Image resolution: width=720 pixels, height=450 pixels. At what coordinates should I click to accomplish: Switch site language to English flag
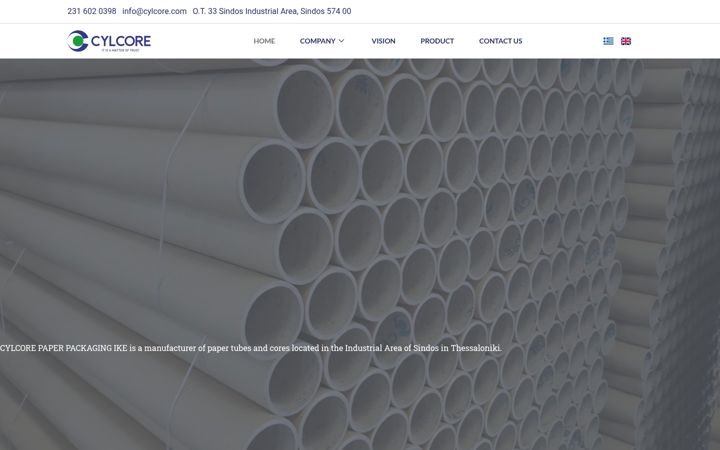tap(626, 41)
